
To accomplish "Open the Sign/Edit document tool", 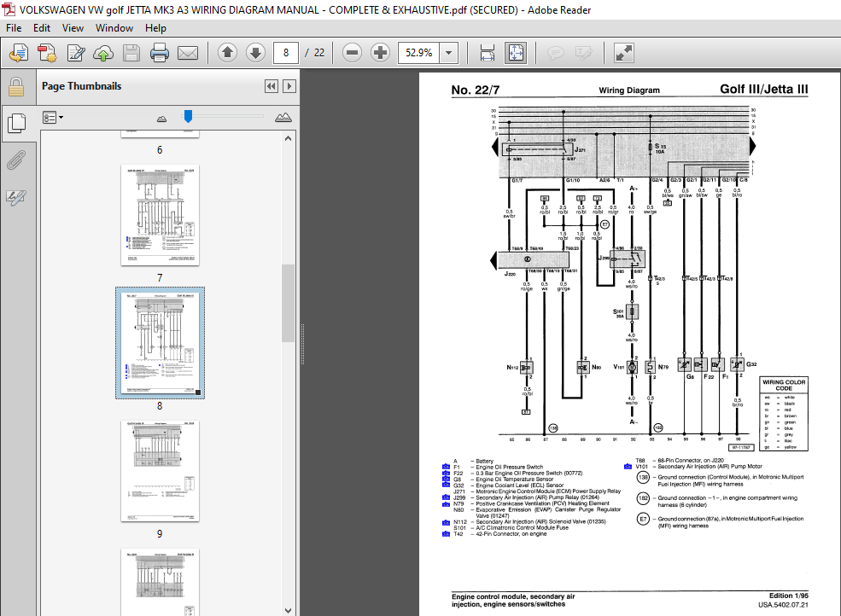I will pyautogui.click(x=76, y=53).
